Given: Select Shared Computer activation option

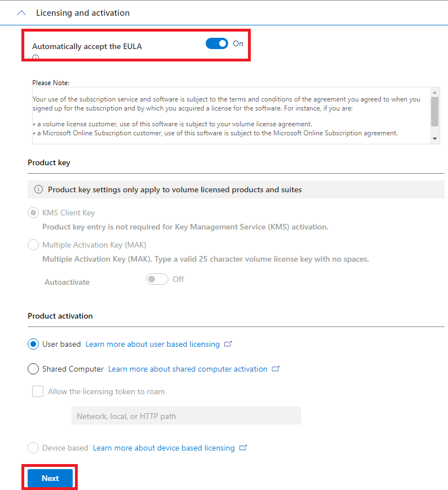Looking at the screenshot, I should 33,369.
